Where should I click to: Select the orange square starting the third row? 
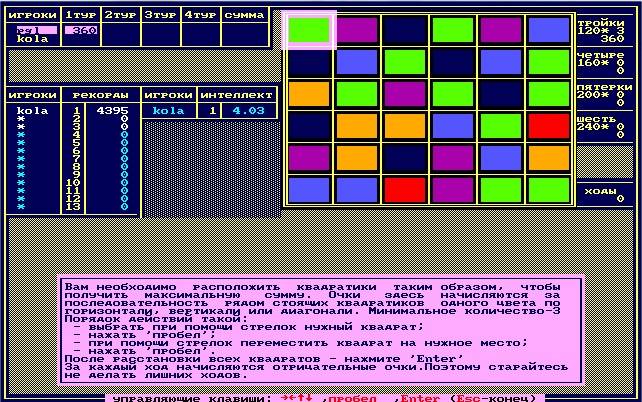(309, 94)
